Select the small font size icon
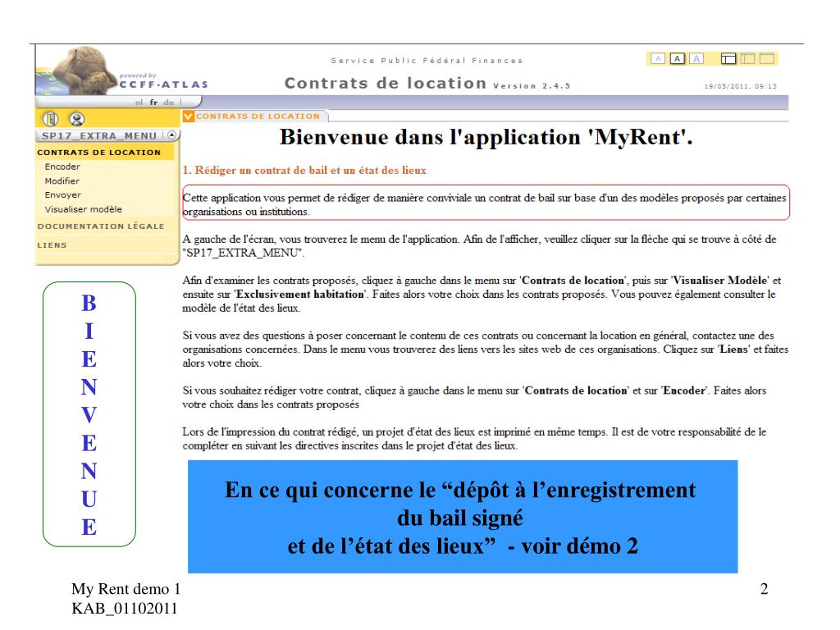The height and width of the screenshot is (630, 840). [x=658, y=58]
